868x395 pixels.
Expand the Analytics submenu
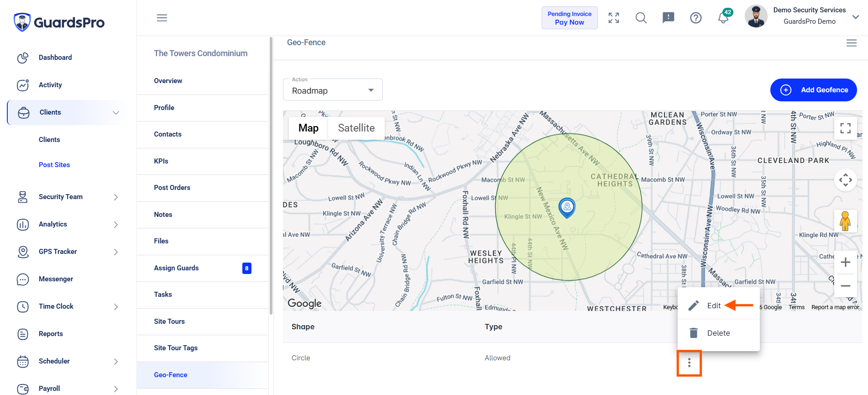pyautogui.click(x=116, y=225)
